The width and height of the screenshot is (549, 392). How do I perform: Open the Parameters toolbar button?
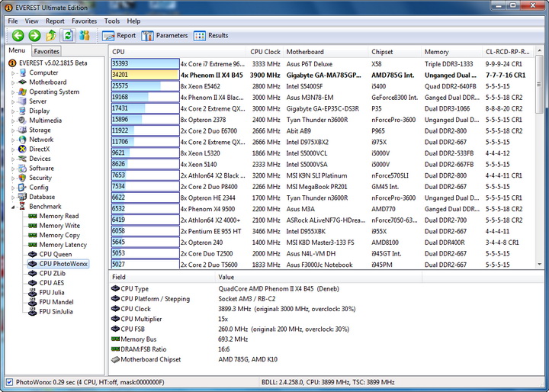[x=165, y=35]
